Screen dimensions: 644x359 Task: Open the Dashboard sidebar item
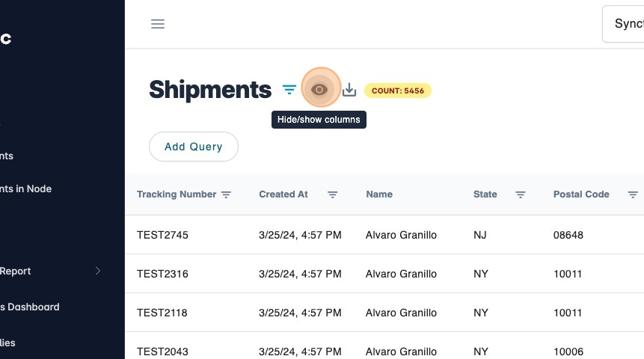click(30, 307)
